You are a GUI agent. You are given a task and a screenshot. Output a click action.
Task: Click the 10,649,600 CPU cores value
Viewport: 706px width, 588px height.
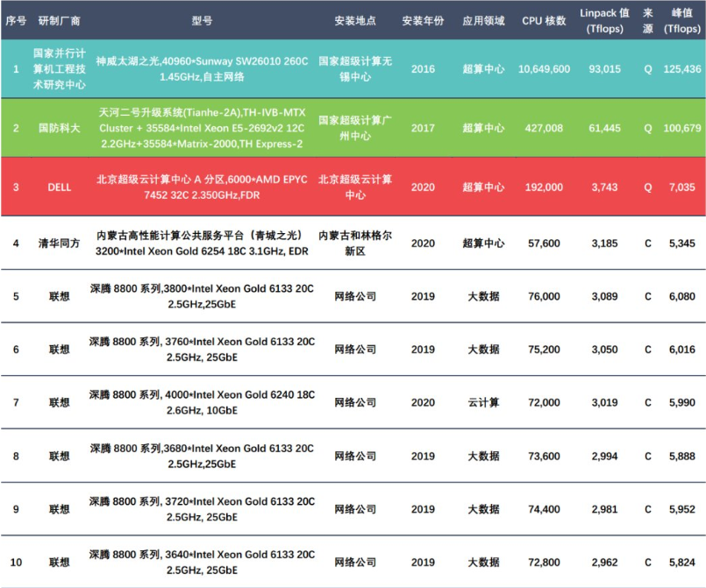click(544, 69)
